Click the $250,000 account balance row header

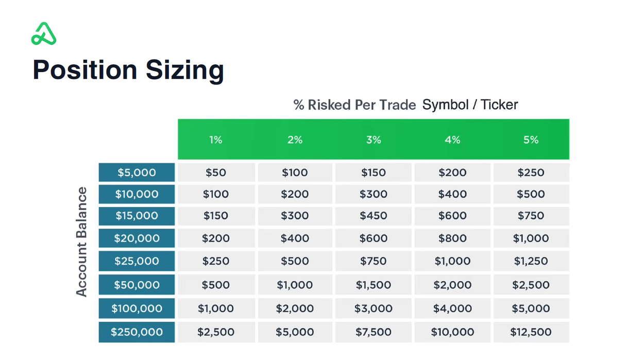137,332
